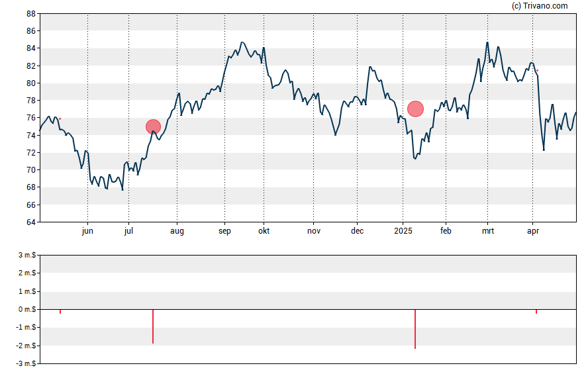The image size is (588, 374).
Task: Click the '0 m.$' volume axis label
Action: click(27, 309)
